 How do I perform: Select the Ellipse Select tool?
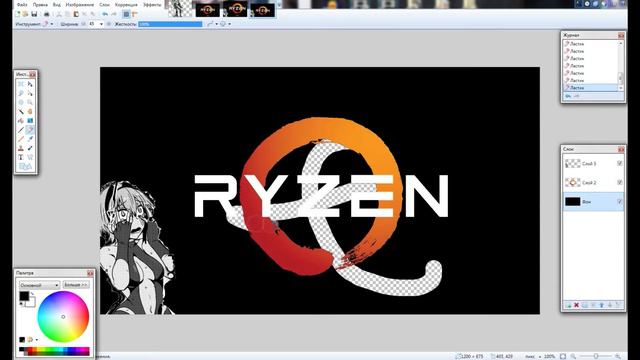[21, 102]
